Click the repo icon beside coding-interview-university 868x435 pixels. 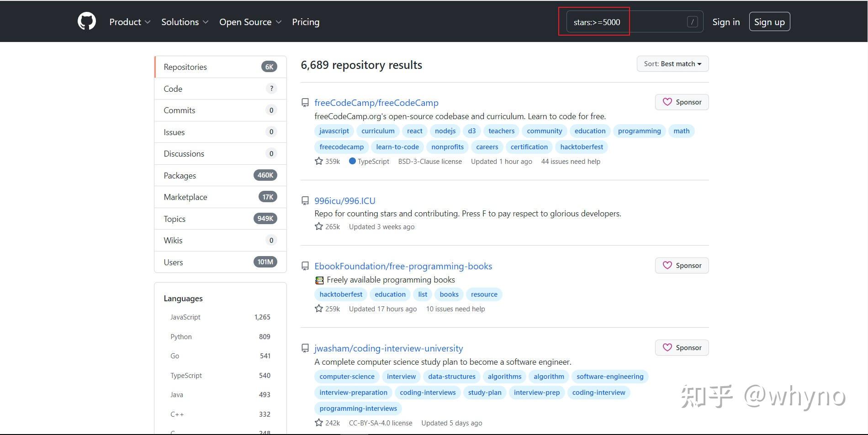click(305, 348)
